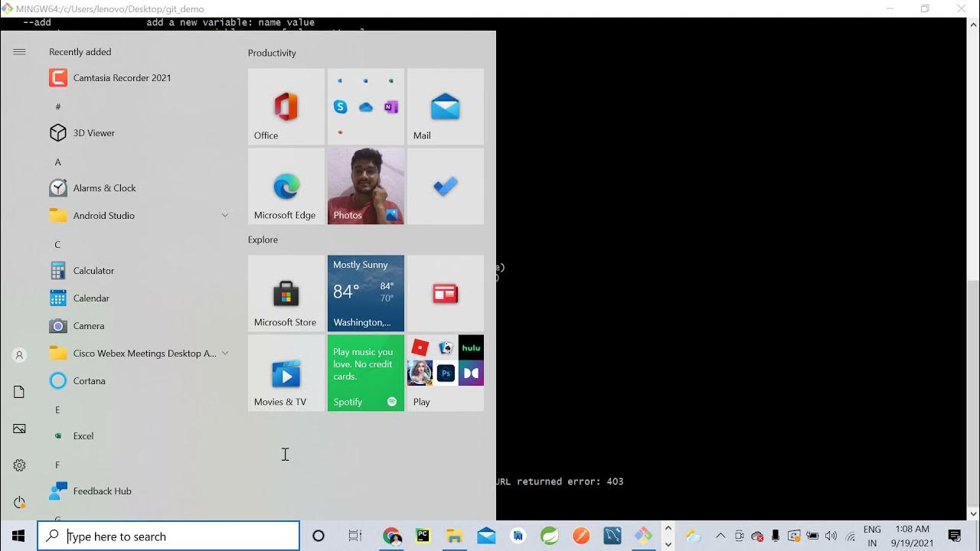
Task: Switch to Git Bash on the taskbar
Action: pos(644,536)
